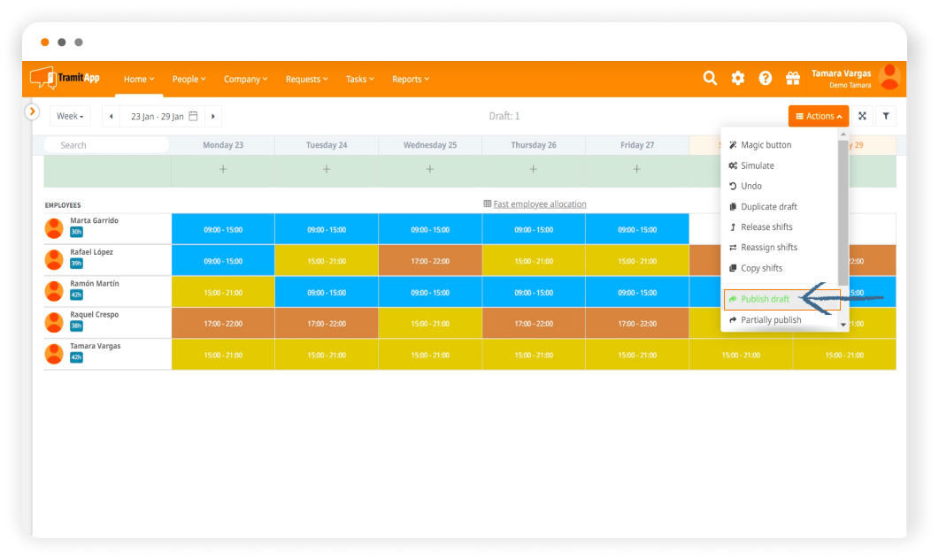
Task: Open settings gear icon in top bar
Action: 737,78
